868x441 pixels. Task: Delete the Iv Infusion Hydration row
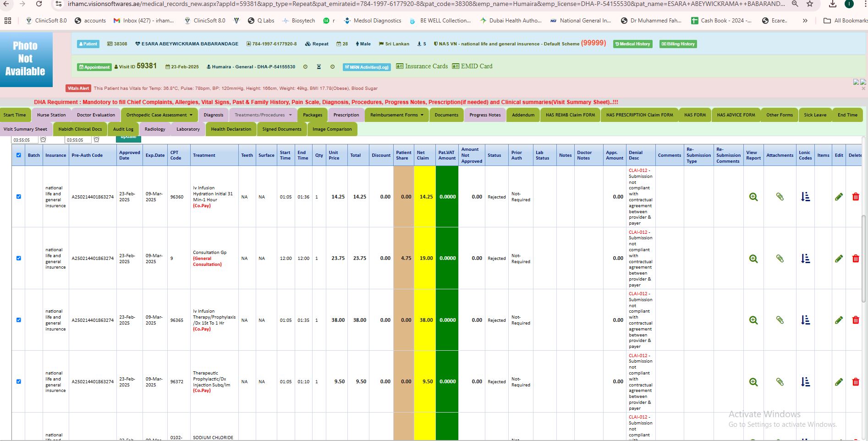coord(855,197)
